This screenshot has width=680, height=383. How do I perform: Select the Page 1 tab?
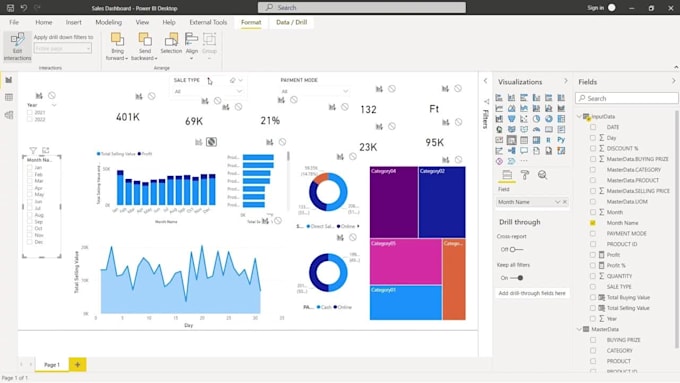pos(52,365)
